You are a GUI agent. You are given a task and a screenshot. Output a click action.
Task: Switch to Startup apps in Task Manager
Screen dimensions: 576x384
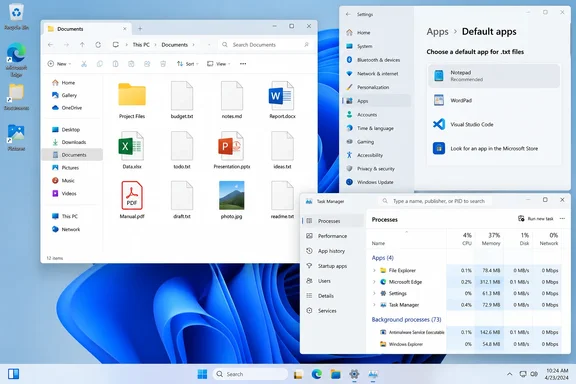[332, 266]
